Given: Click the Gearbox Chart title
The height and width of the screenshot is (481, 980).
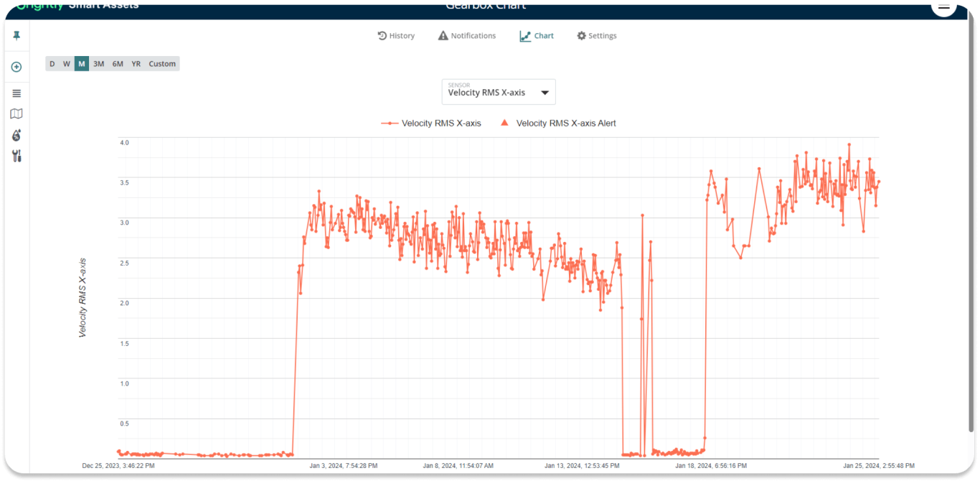Looking at the screenshot, I should click(x=486, y=6).
